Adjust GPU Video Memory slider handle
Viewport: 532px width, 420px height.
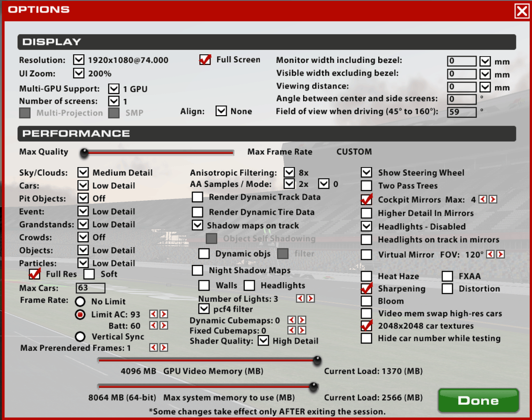pos(317,361)
